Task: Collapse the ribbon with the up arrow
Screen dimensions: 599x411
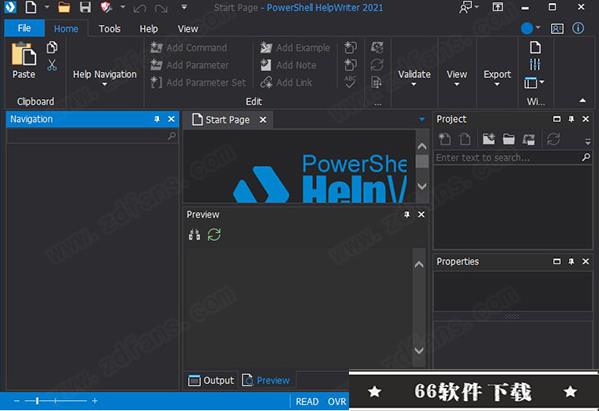Action: [x=582, y=100]
